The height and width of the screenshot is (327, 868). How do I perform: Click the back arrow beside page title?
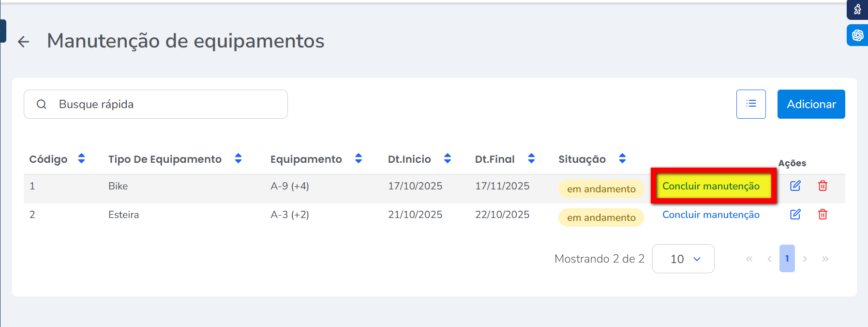[23, 42]
